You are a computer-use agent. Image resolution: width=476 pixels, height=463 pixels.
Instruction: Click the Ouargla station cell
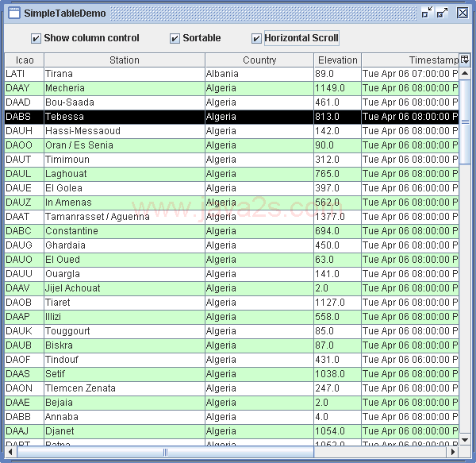click(x=125, y=274)
